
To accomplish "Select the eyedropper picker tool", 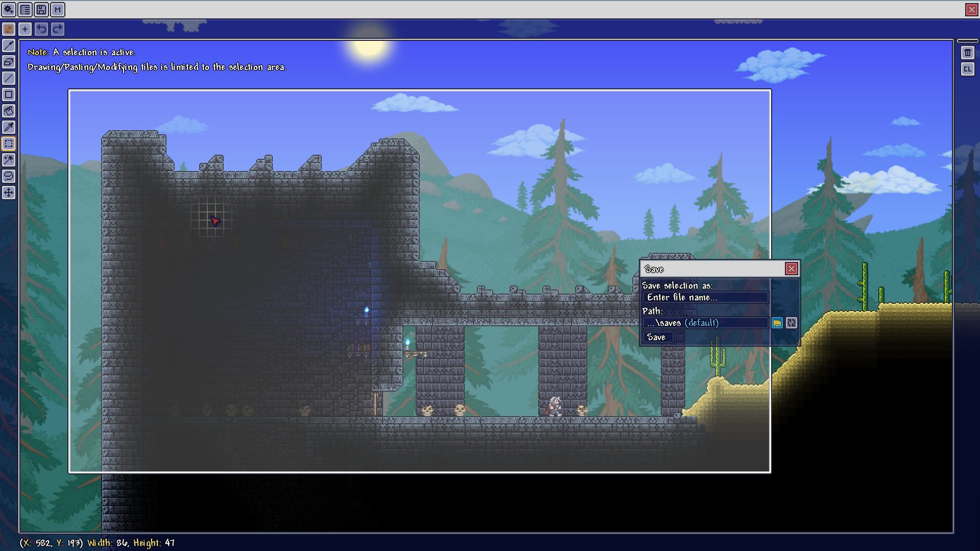I will coord(9,127).
